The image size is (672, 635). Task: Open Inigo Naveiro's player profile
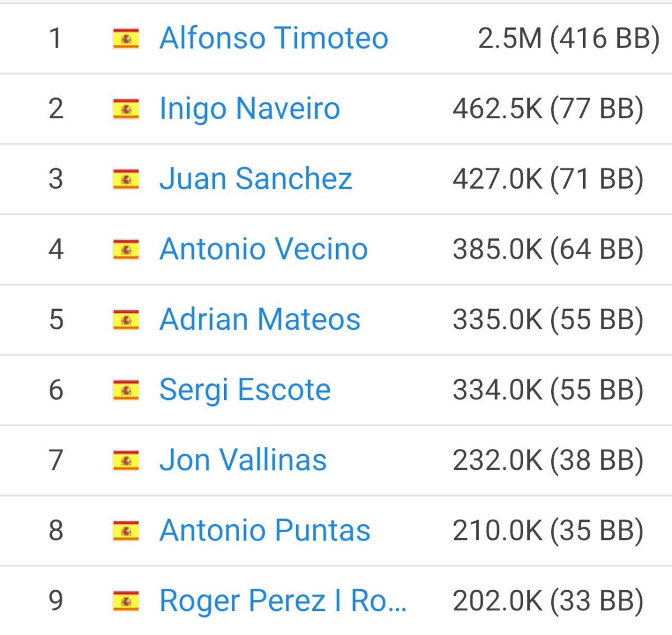(x=250, y=109)
